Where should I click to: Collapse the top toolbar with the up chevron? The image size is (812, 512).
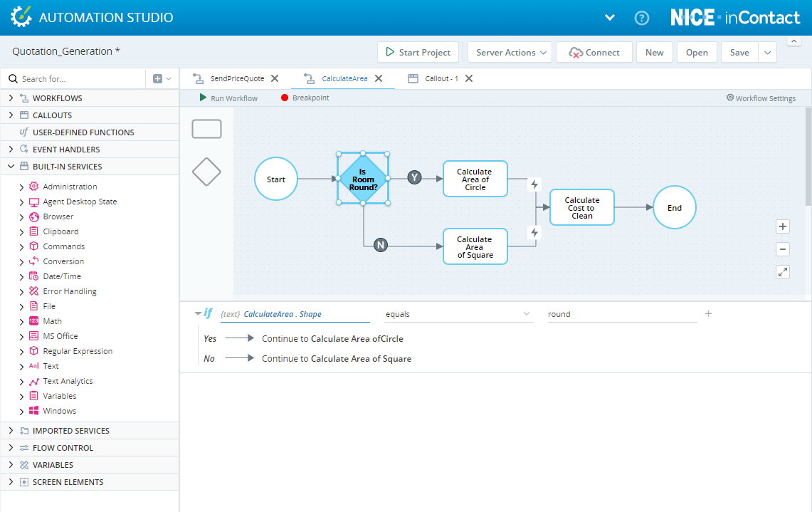[794, 41]
